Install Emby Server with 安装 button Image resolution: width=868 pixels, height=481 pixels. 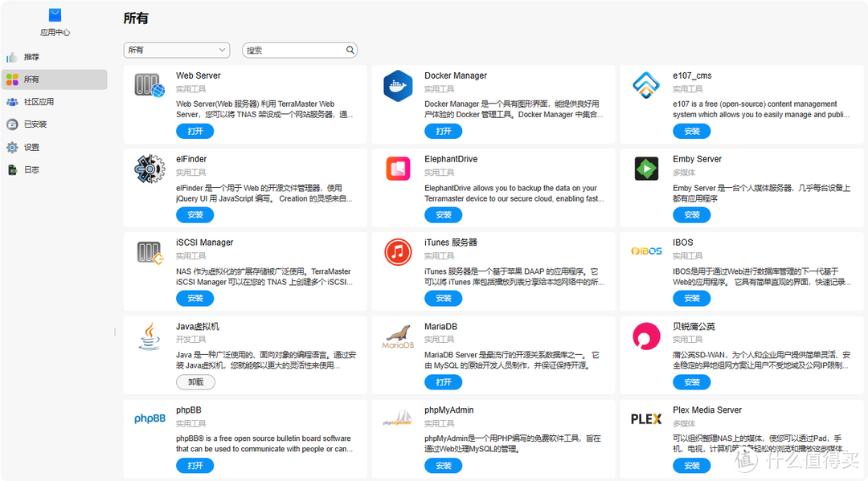tap(692, 214)
